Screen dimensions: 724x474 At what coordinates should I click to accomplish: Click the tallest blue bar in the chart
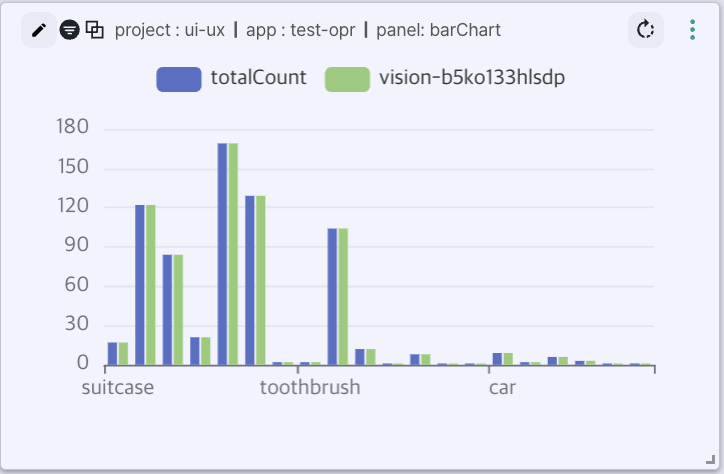[x=222, y=254]
